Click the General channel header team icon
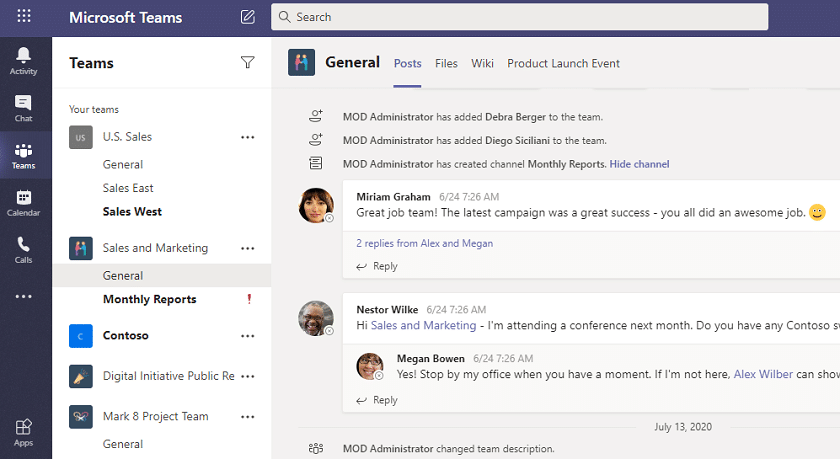Screen dimensions: 840x459 pyautogui.click(x=301, y=63)
